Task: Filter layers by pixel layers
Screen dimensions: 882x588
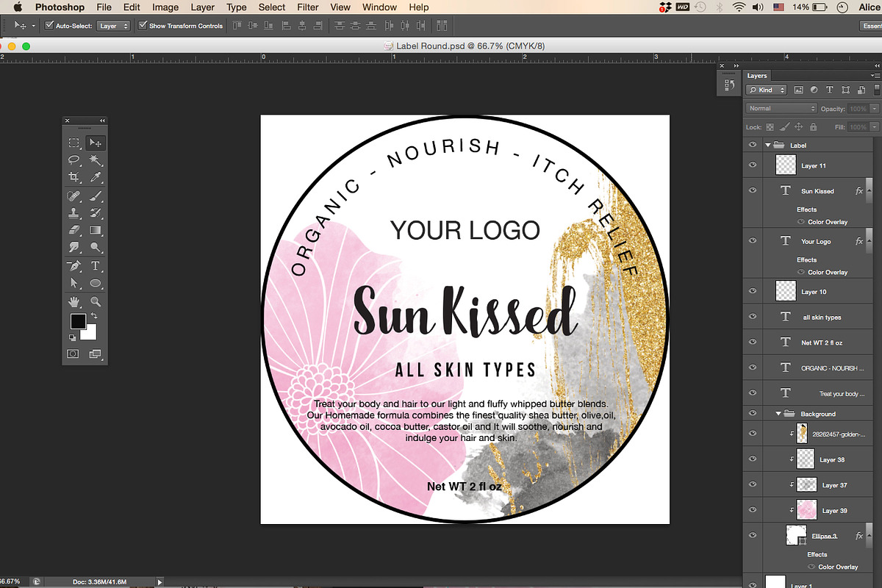Action: coord(798,90)
